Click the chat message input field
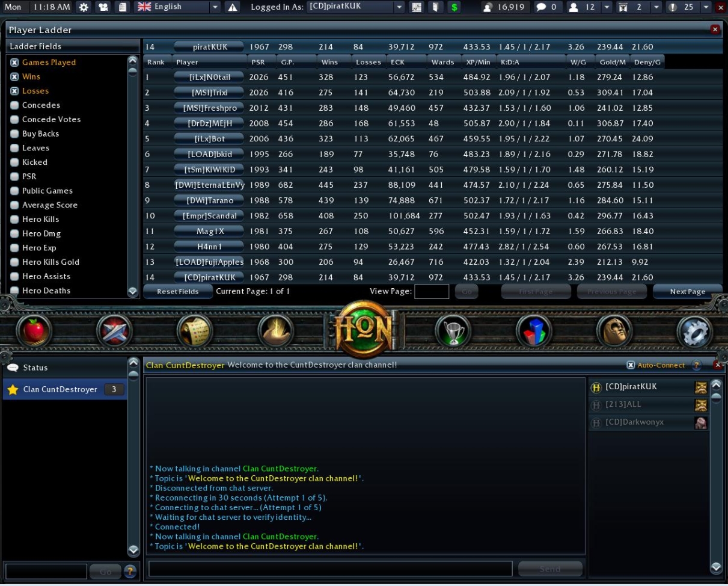728x586 pixels. [x=331, y=569]
